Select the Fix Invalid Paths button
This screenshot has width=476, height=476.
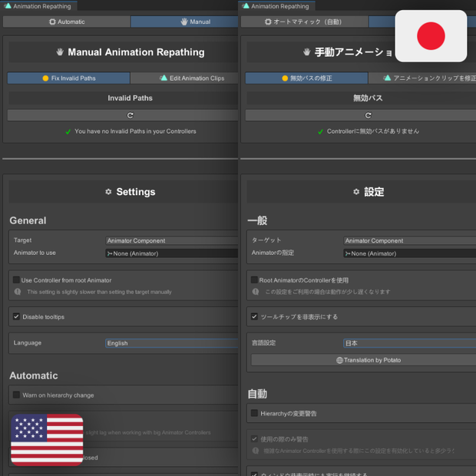pos(68,78)
